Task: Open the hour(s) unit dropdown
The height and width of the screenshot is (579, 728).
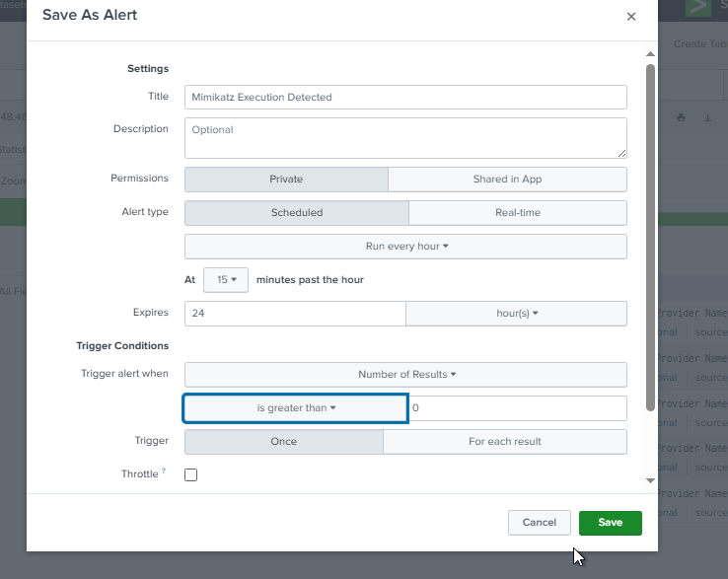Action: (516, 314)
